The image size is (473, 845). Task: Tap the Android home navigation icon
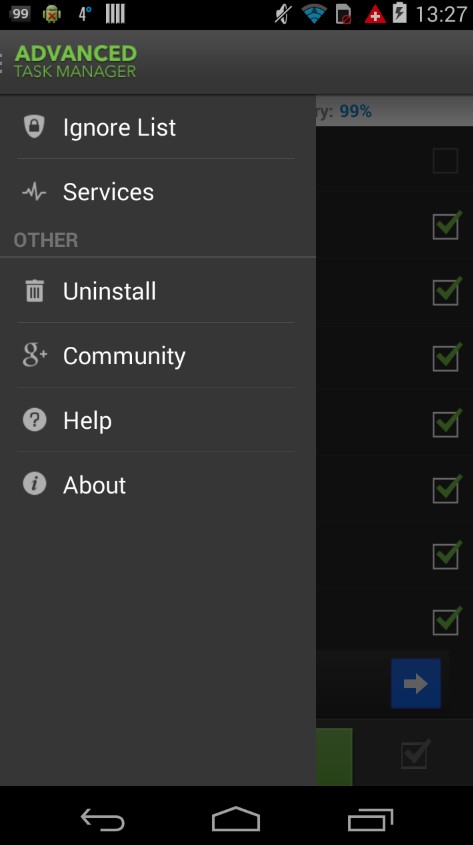pyautogui.click(x=236, y=819)
